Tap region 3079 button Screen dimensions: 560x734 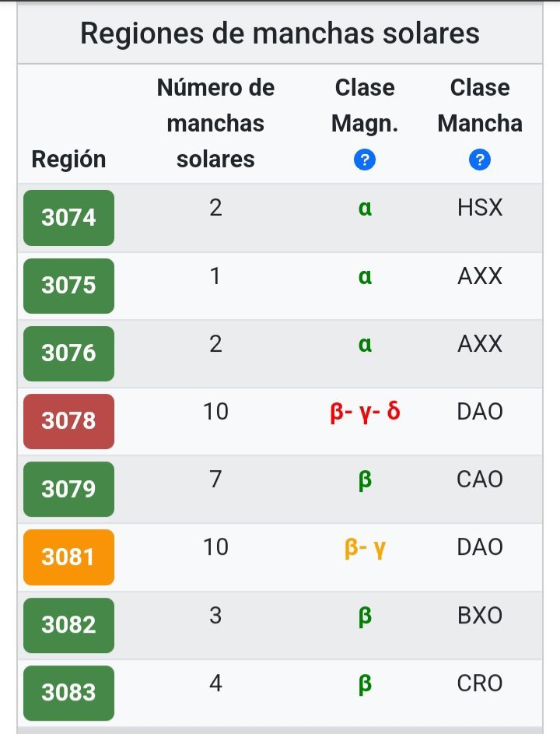68,489
